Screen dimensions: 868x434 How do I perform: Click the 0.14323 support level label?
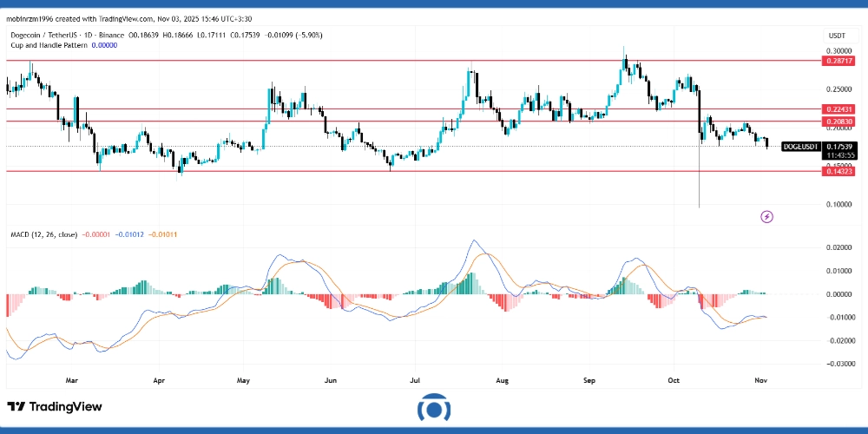837,172
